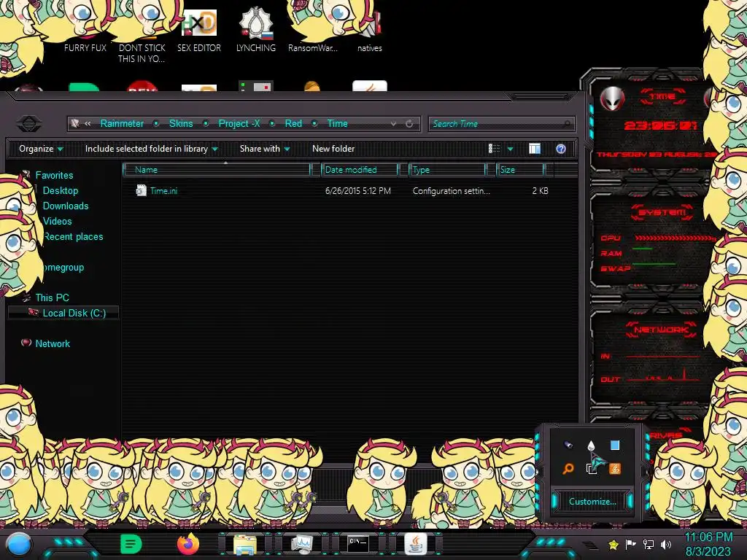Click New folder in toolbar
Viewport: 747px width, 560px height.
pyautogui.click(x=333, y=149)
